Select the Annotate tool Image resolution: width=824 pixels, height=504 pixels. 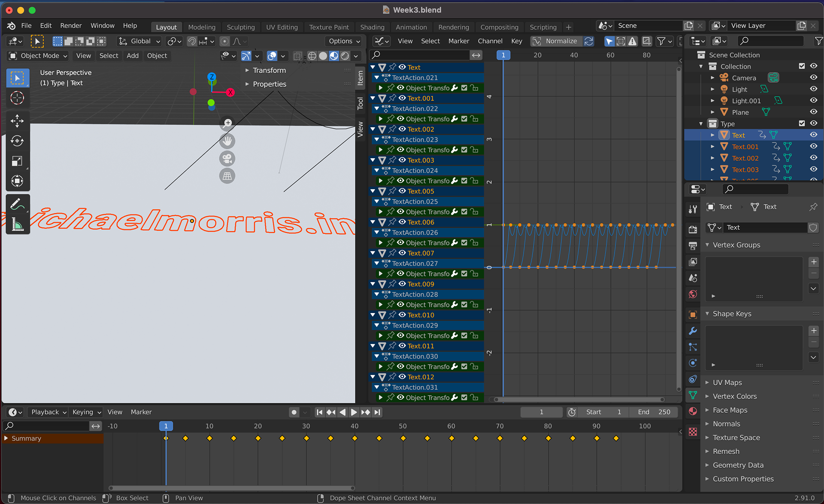17,204
